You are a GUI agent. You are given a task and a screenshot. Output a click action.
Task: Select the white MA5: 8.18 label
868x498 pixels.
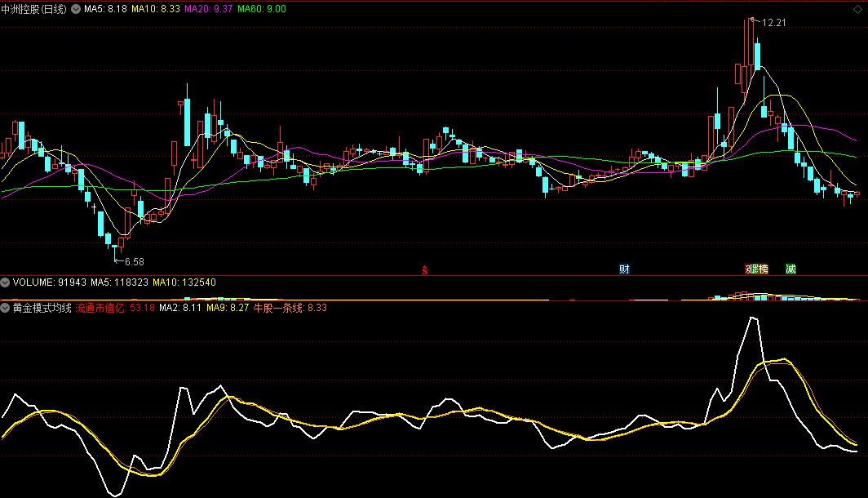[x=106, y=7]
